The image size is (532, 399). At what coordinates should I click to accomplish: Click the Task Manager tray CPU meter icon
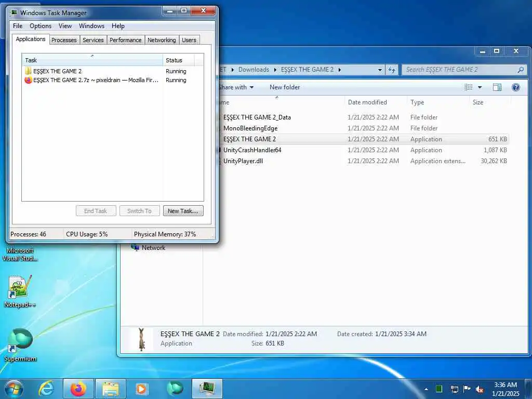point(438,389)
